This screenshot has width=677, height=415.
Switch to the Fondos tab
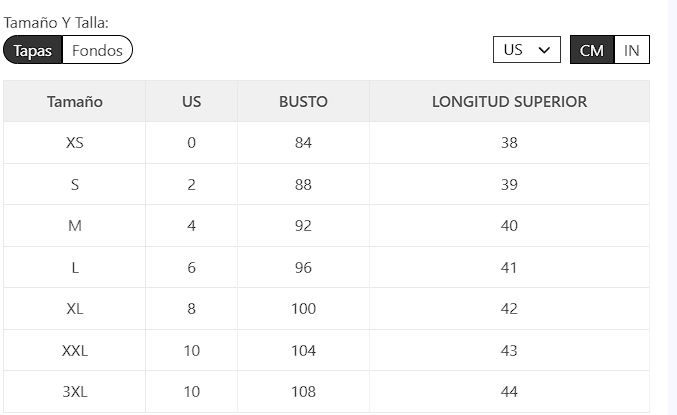(x=97, y=50)
